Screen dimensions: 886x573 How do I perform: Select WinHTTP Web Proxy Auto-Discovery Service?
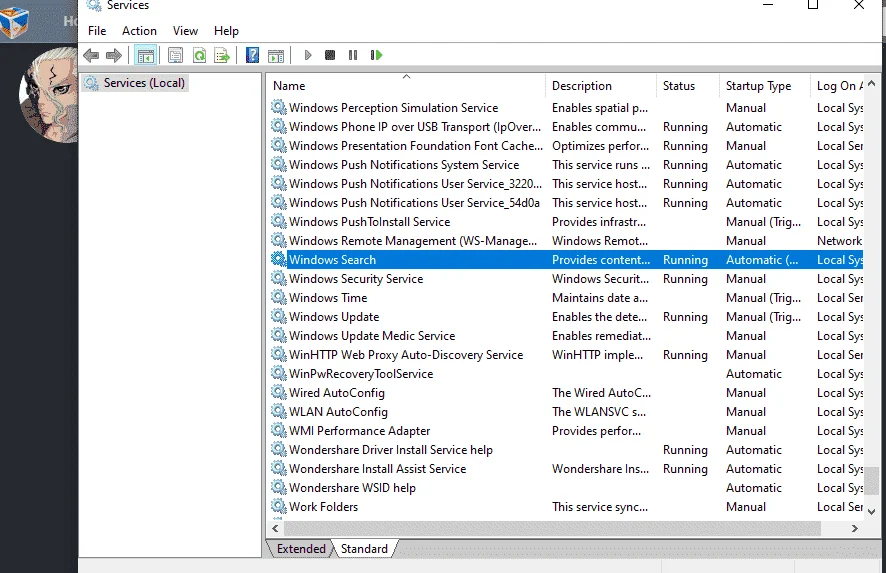[x=567, y=354]
